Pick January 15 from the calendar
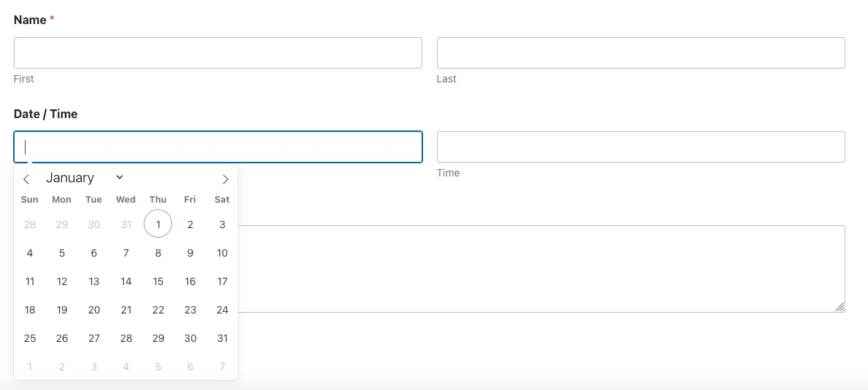The height and width of the screenshot is (390, 868). (158, 281)
